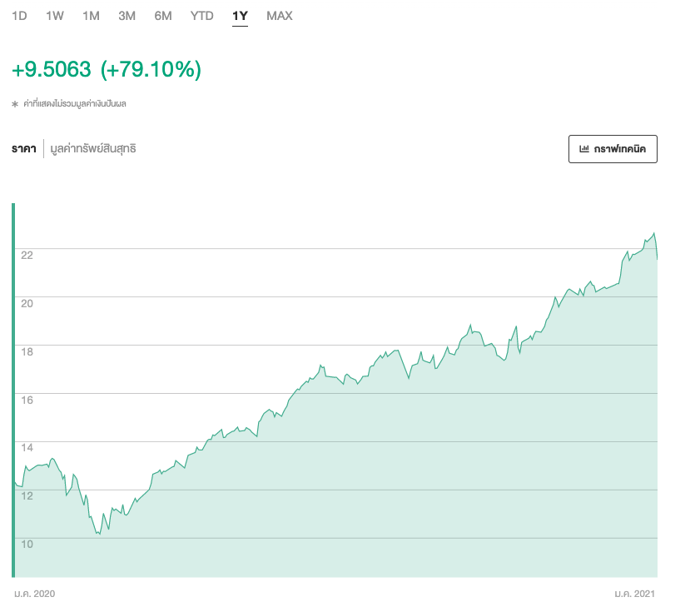The image size is (700, 612).
Task: Click the lowest dip of the price line
Action: (100, 534)
